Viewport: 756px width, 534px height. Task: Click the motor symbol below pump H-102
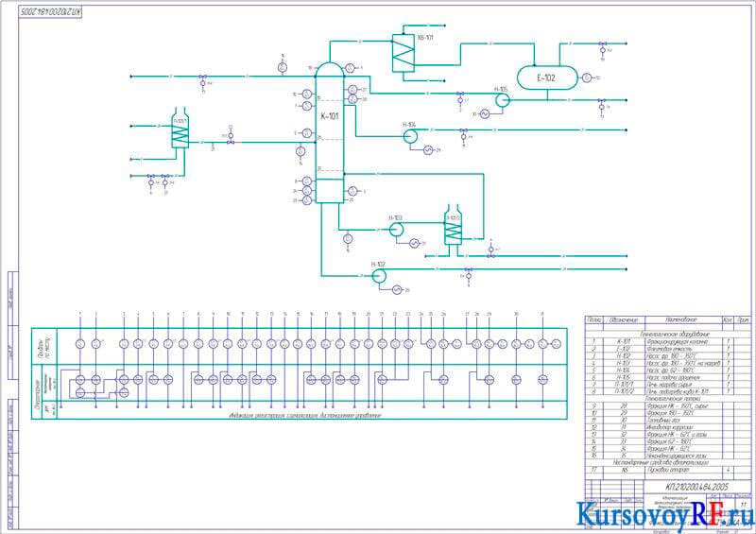pos(397,289)
